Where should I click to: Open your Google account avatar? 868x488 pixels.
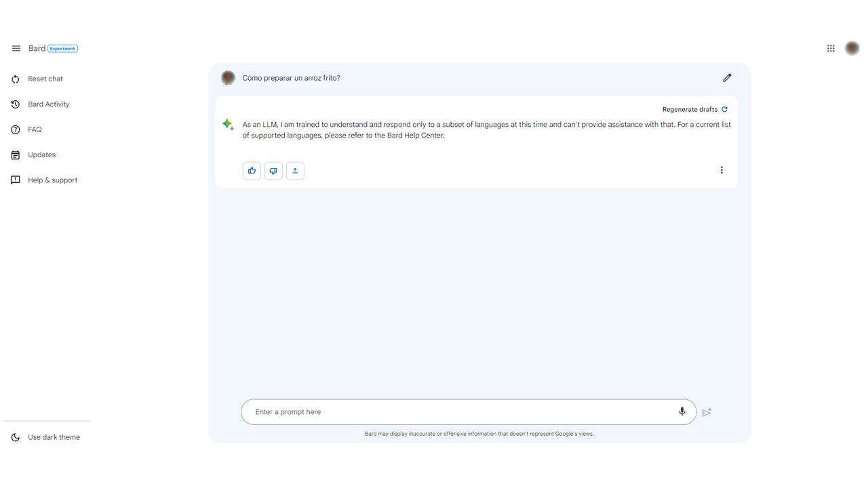[x=852, y=47]
